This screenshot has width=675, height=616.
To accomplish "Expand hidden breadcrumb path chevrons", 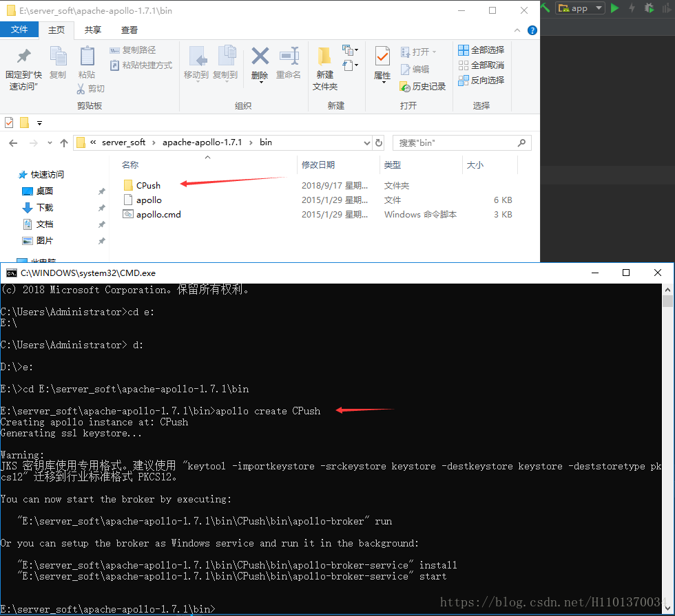I will pyautogui.click(x=93, y=142).
